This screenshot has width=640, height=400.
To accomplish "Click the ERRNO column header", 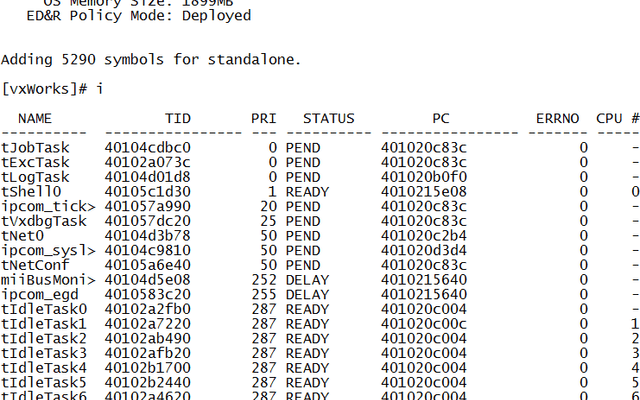I will point(558,118).
